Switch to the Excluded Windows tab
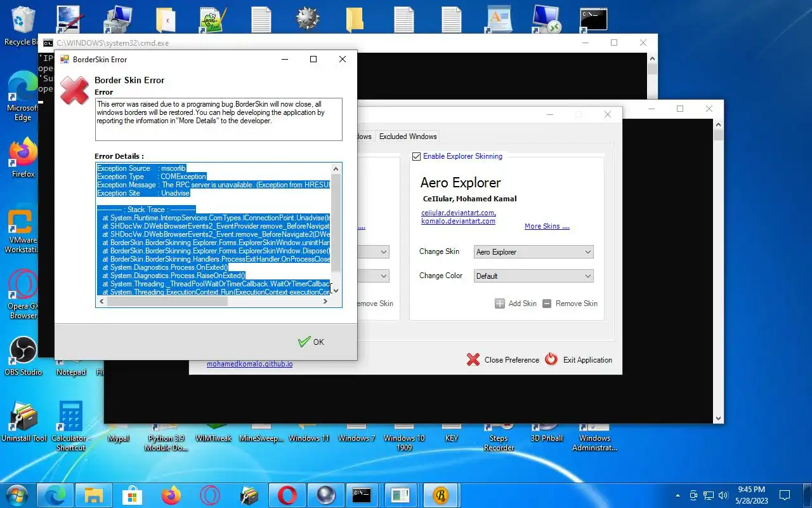This screenshot has width=812, height=508. (x=408, y=137)
